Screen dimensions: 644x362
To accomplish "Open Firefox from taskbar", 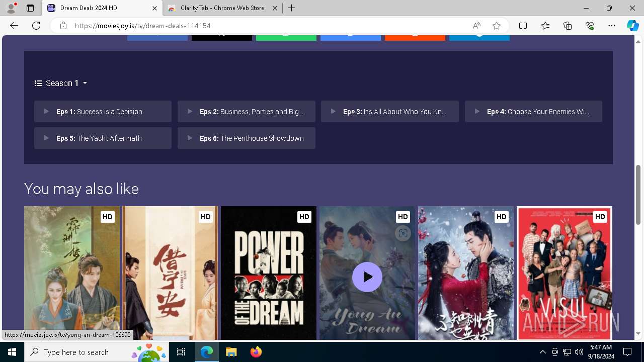I will tap(256, 352).
